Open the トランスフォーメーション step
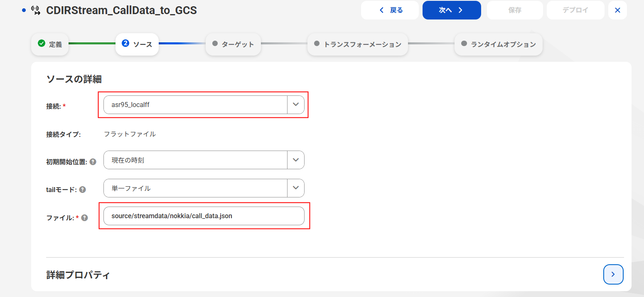The height and width of the screenshot is (297, 644). (x=358, y=44)
